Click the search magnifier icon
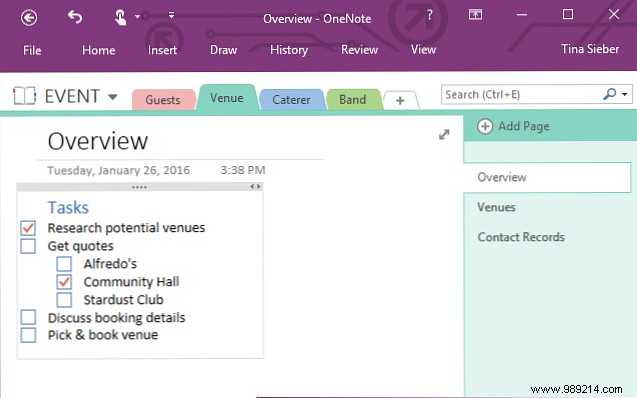This screenshot has height=398, width=637. point(609,94)
